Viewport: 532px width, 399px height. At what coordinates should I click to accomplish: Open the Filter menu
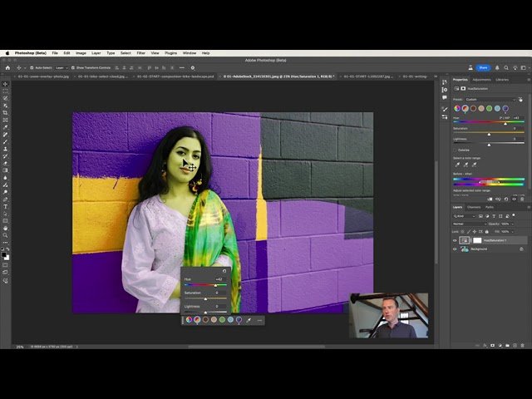(x=140, y=53)
